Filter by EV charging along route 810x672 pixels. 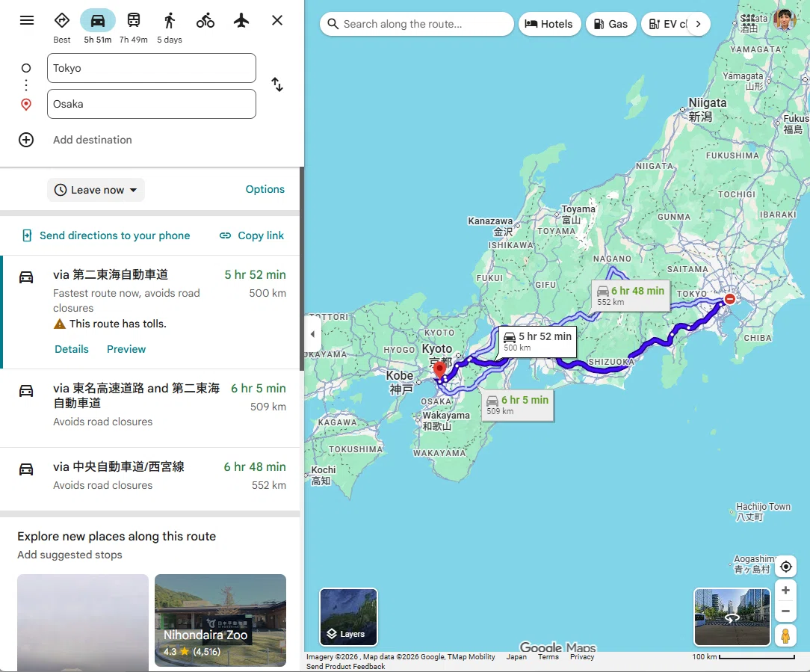pyautogui.click(x=666, y=24)
